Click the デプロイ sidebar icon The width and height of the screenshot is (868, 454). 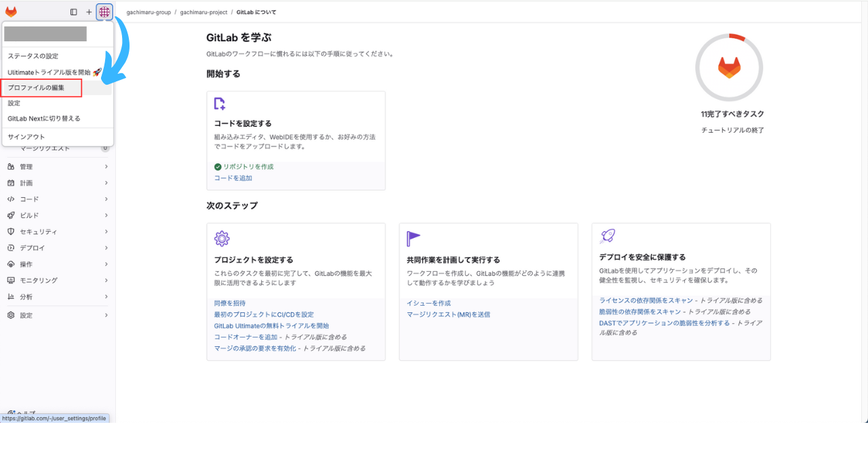pyautogui.click(x=11, y=248)
